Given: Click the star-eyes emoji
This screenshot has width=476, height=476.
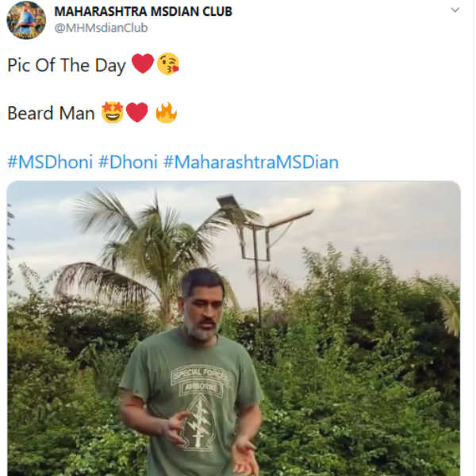Looking at the screenshot, I should tap(112, 113).
